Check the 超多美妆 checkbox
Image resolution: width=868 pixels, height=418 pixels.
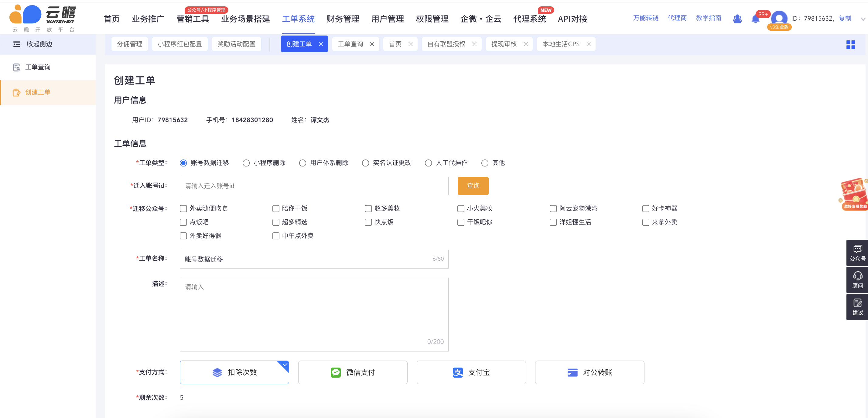(368, 209)
